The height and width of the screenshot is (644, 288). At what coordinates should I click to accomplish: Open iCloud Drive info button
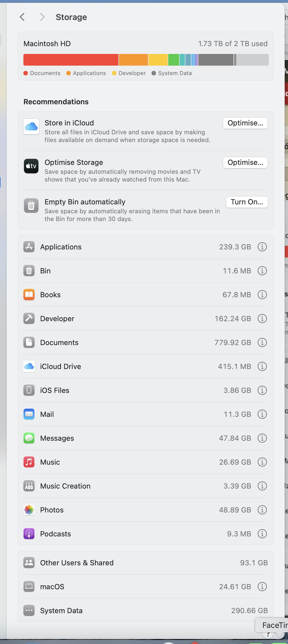click(262, 366)
